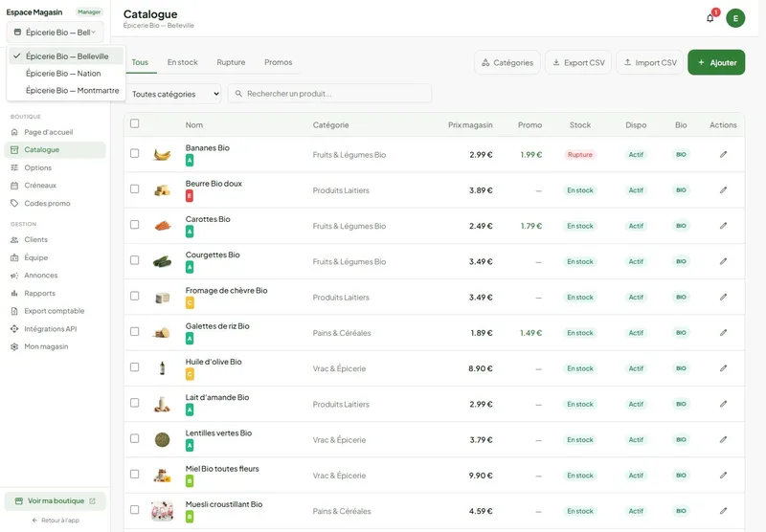
Task: Click the Rechercher un produit search field
Action: (329, 93)
